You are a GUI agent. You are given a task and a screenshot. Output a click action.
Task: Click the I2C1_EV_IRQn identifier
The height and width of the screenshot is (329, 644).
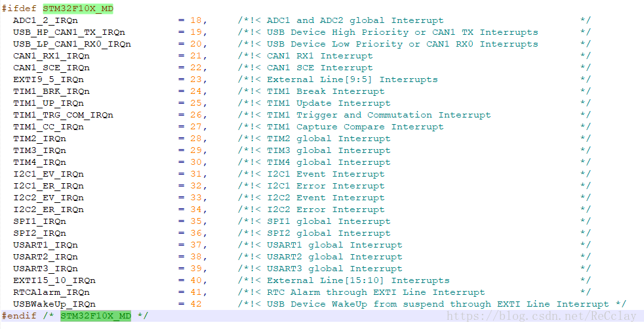[x=49, y=175]
